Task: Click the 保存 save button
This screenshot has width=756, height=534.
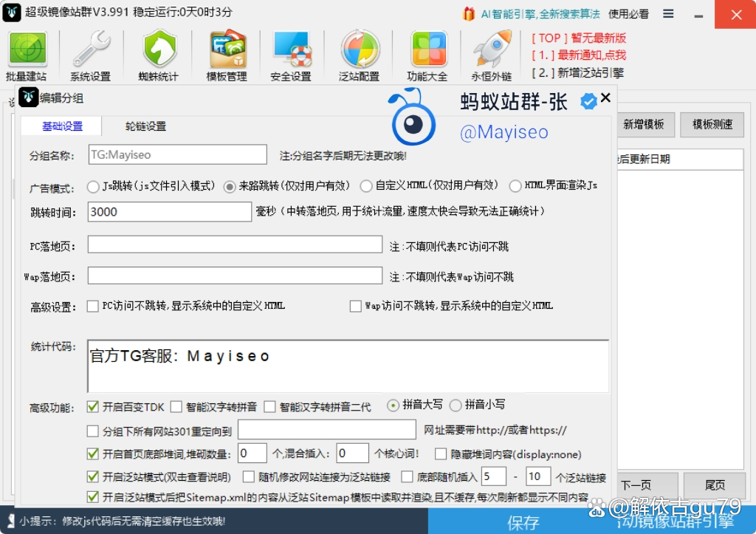Action: click(523, 521)
